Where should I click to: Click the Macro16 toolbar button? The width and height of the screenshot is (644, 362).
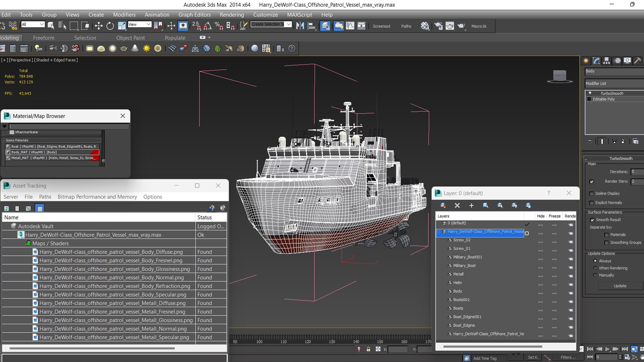479,26
